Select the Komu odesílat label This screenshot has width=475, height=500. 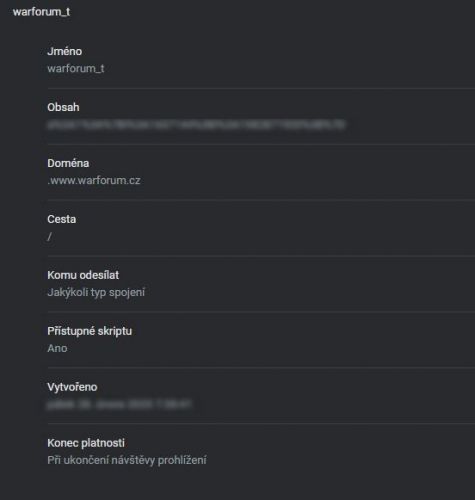[83, 275]
